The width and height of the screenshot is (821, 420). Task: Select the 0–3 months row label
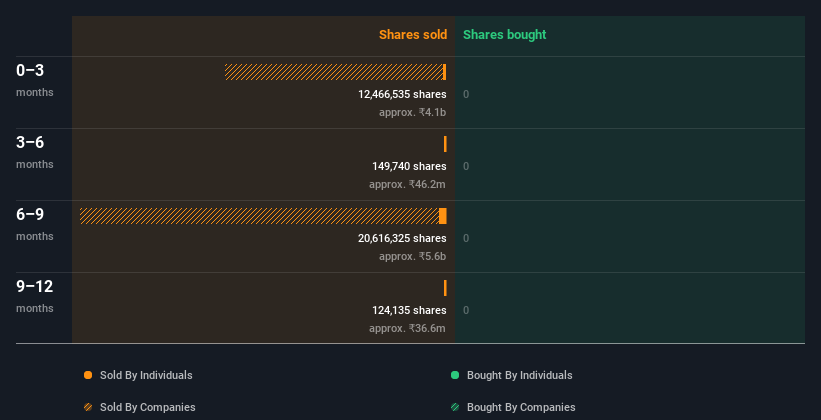click(35, 80)
